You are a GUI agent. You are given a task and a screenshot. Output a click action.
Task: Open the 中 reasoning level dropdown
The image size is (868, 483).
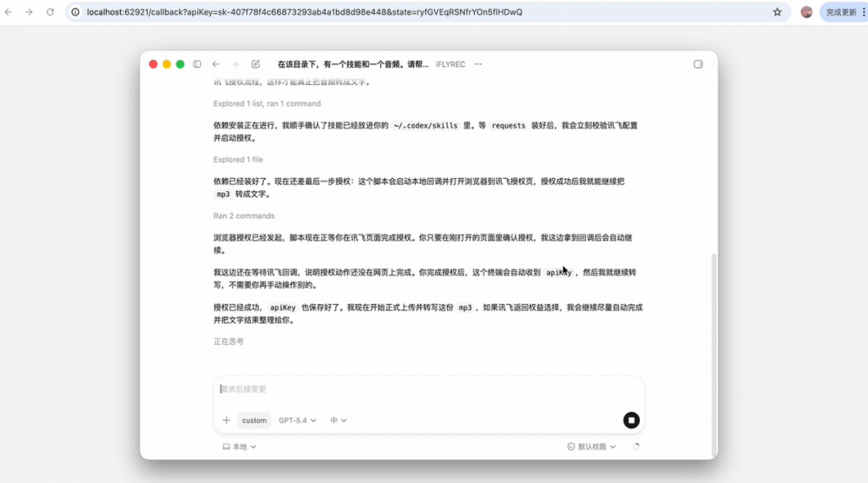pyautogui.click(x=339, y=420)
